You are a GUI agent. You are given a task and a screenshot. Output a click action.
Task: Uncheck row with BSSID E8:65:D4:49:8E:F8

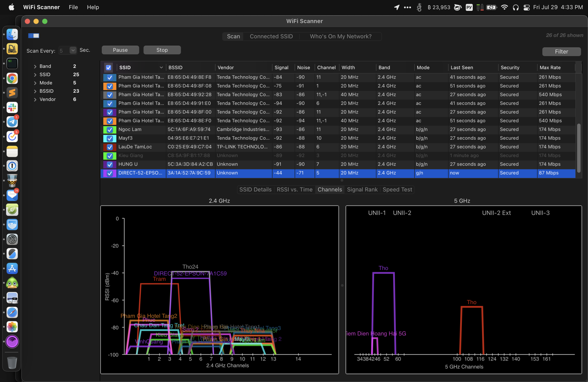pos(110,77)
